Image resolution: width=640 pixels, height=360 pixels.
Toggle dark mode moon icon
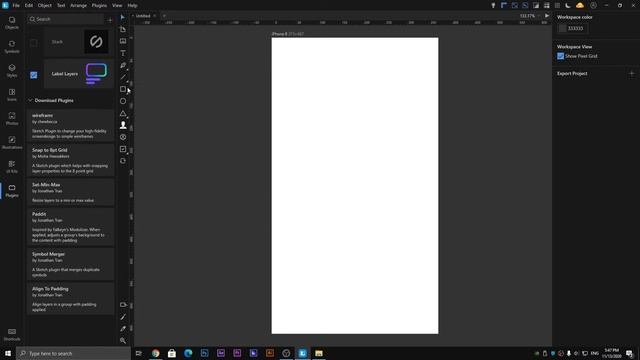pos(568,5)
